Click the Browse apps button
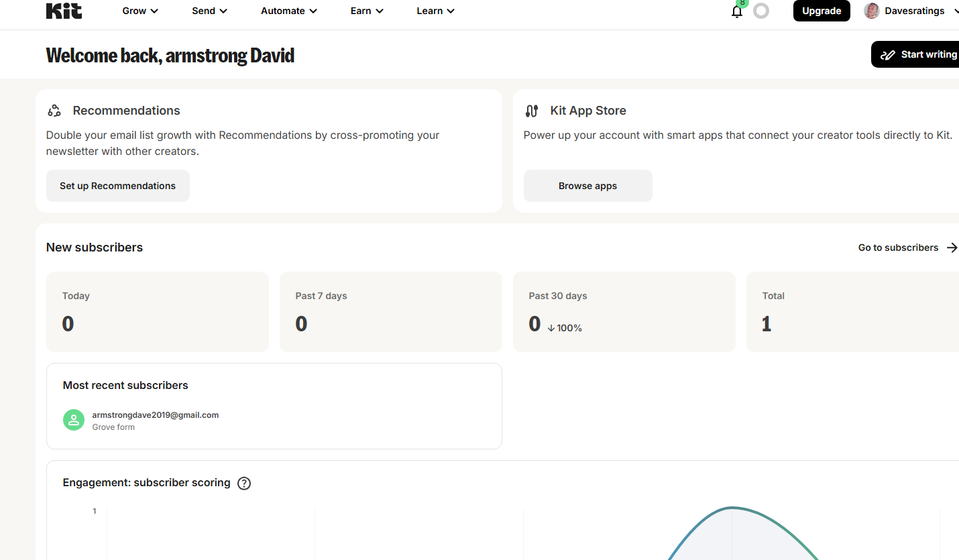 point(587,186)
